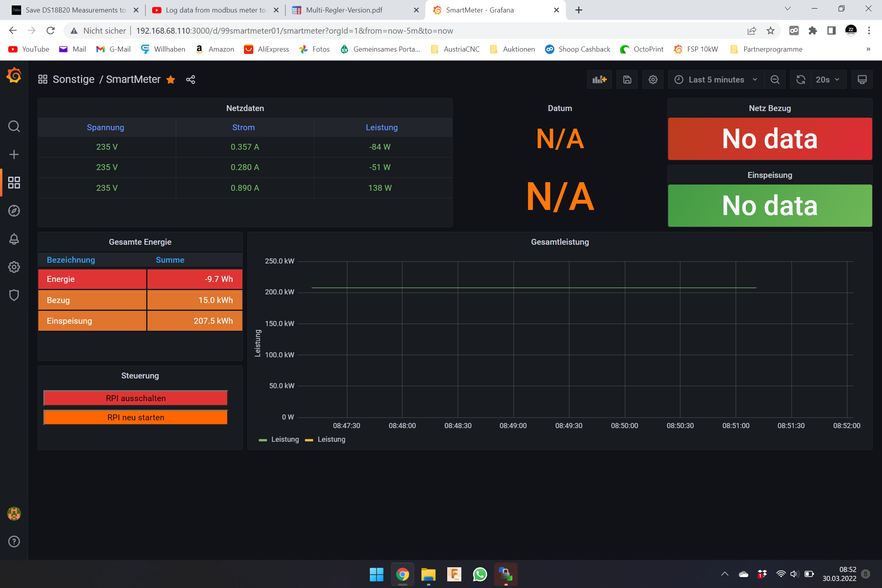This screenshot has height=588, width=882.
Task: Toggle yellow Leistung series in legend
Action: 331,439
